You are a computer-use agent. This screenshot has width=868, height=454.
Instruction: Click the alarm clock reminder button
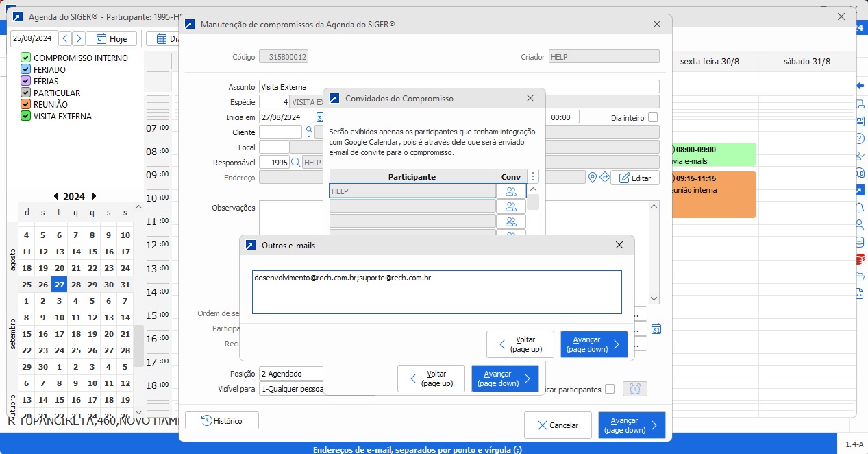click(x=635, y=389)
